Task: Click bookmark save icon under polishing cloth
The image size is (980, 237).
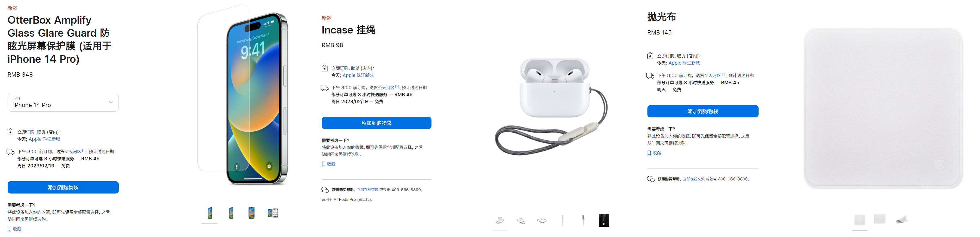Action: [649, 153]
